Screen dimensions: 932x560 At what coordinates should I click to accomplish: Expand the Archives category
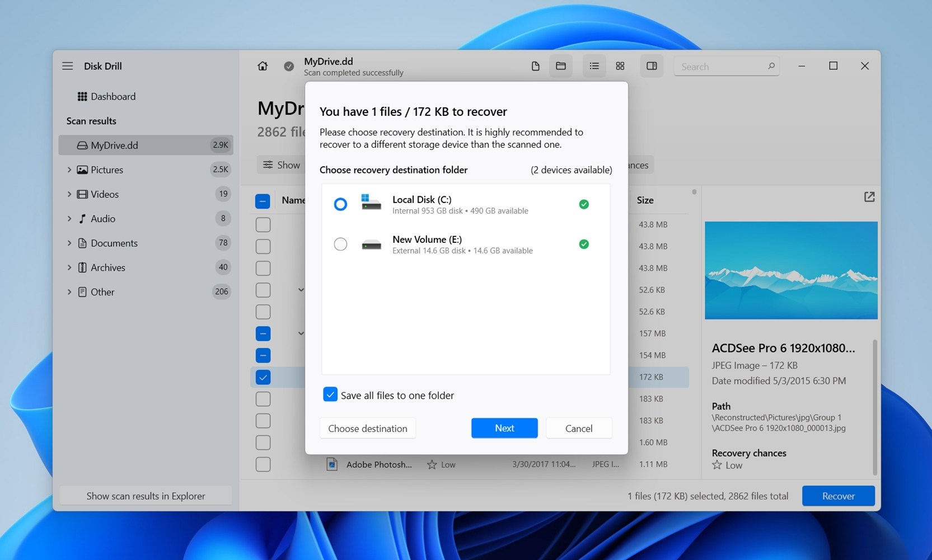69,267
